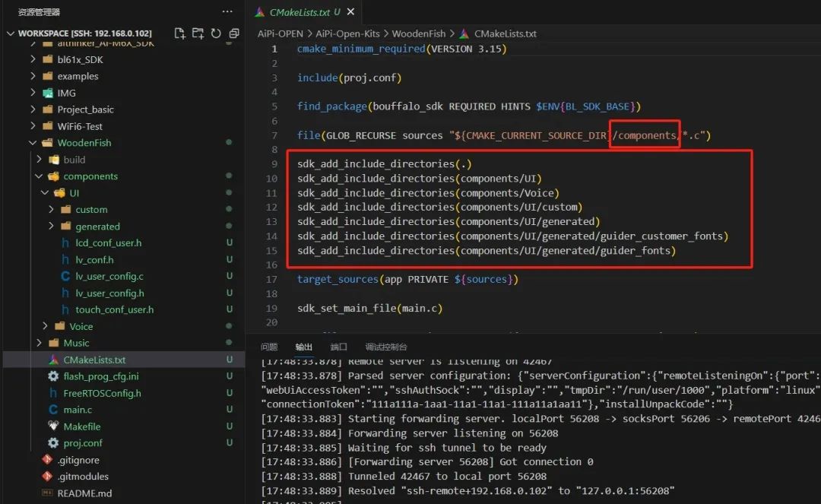
Task: Expand the Music folder
Action: tap(40, 343)
